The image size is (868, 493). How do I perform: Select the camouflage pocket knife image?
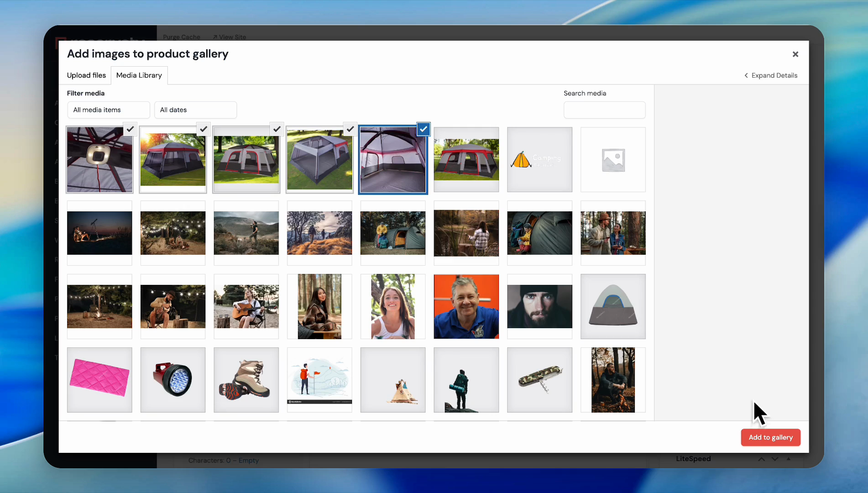point(539,380)
